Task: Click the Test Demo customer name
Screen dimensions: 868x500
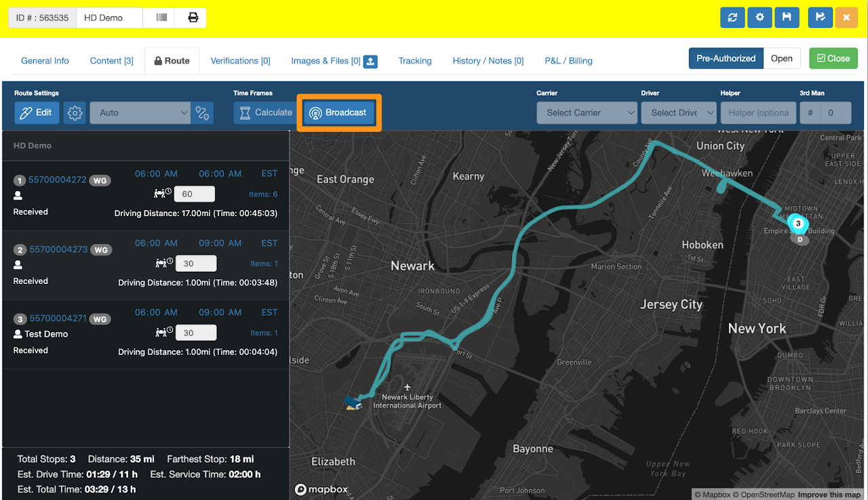Action: (46, 334)
